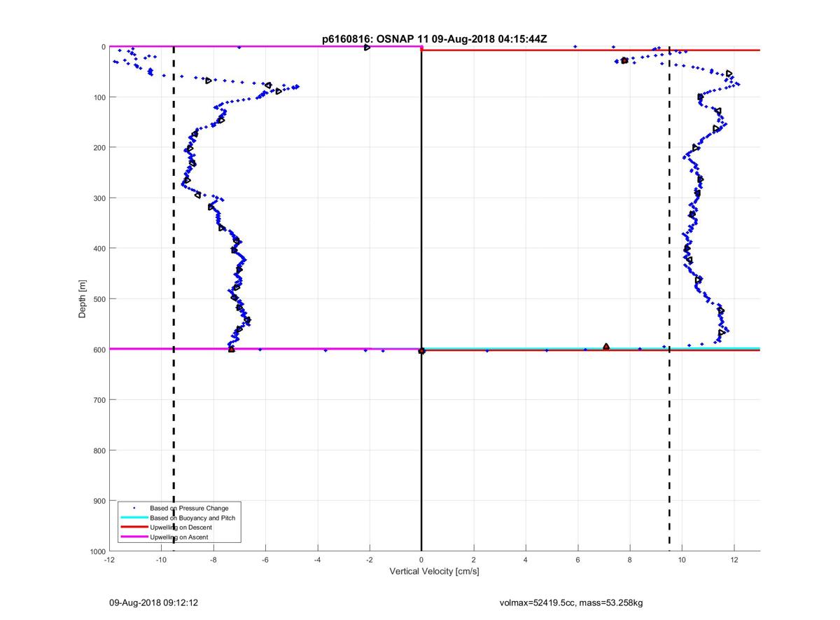Image resolution: width=840 pixels, height=620 pixels.
Task: Click the '100' depth axis tick label
Action: coord(99,97)
